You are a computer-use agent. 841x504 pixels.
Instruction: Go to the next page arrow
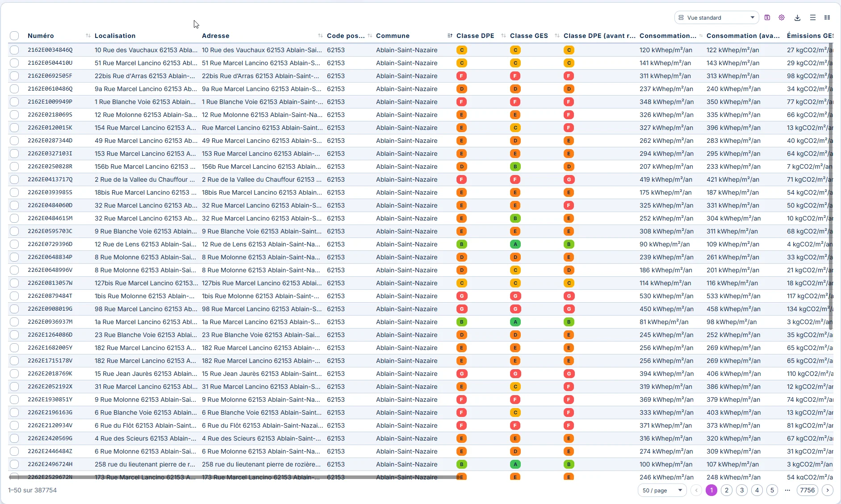[828, 490]
